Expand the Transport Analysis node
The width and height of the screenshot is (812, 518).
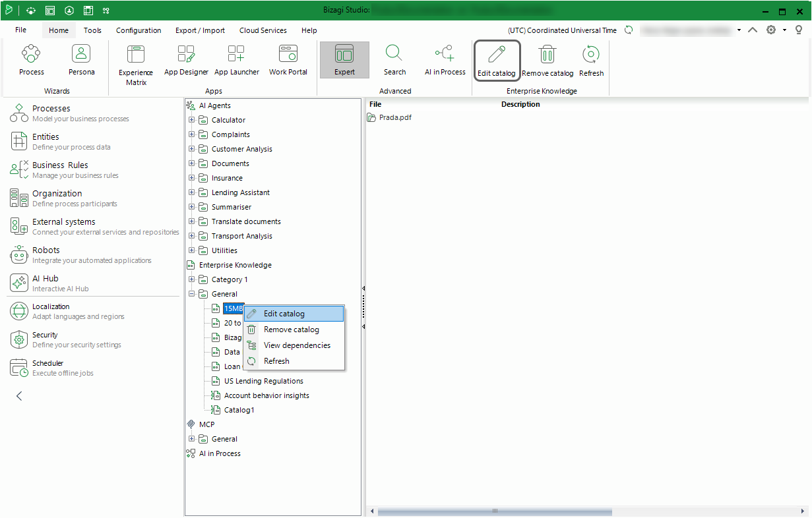(192, 236)
